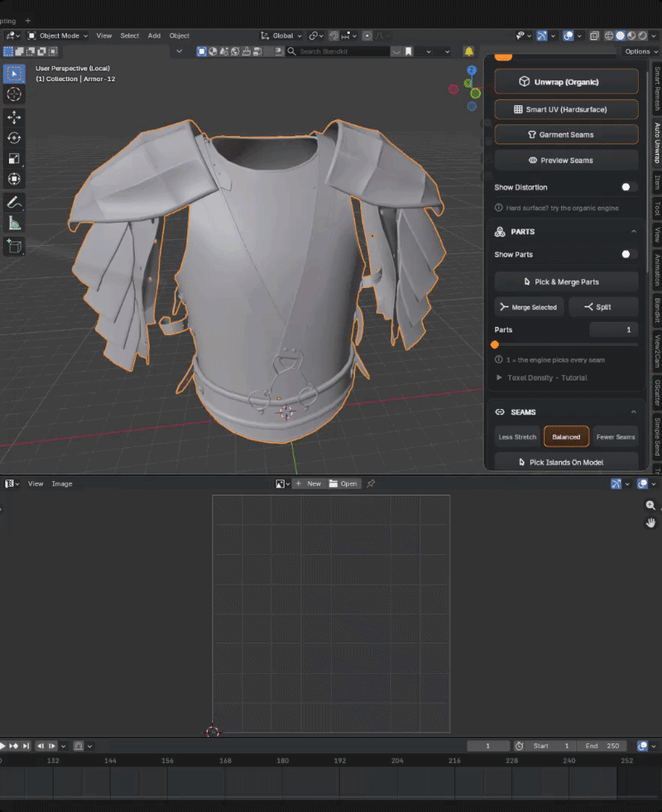Toggle the Show Parts switch
The height and width of the screenshot is (812, 662).
click(x=628, y=254)
